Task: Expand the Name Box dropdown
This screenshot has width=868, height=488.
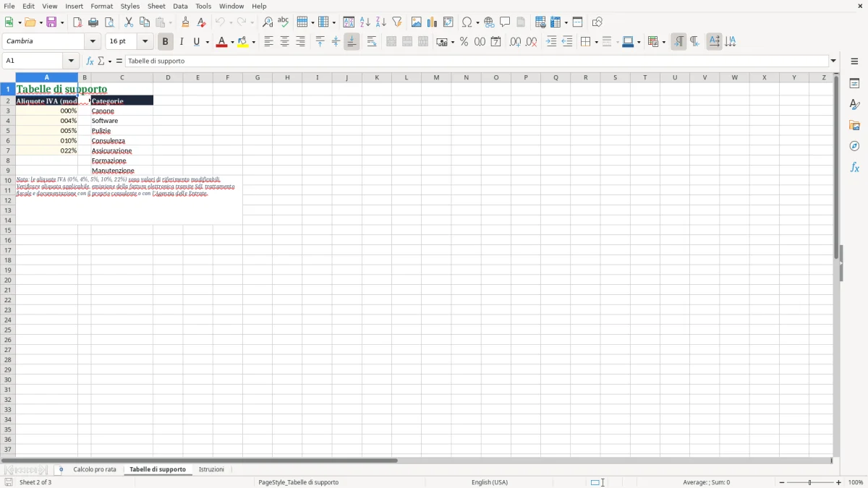Action: [71, 61]
